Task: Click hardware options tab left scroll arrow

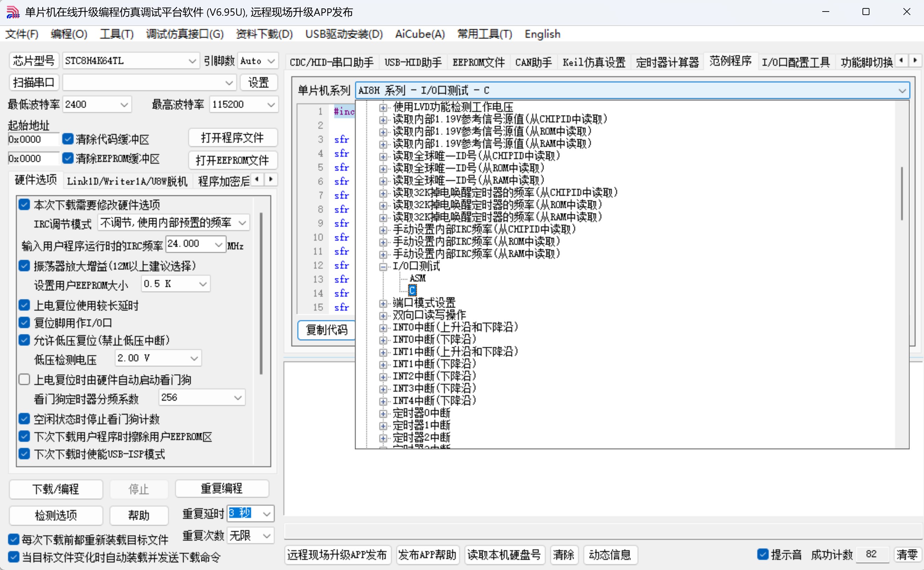Action: point(257,179)
